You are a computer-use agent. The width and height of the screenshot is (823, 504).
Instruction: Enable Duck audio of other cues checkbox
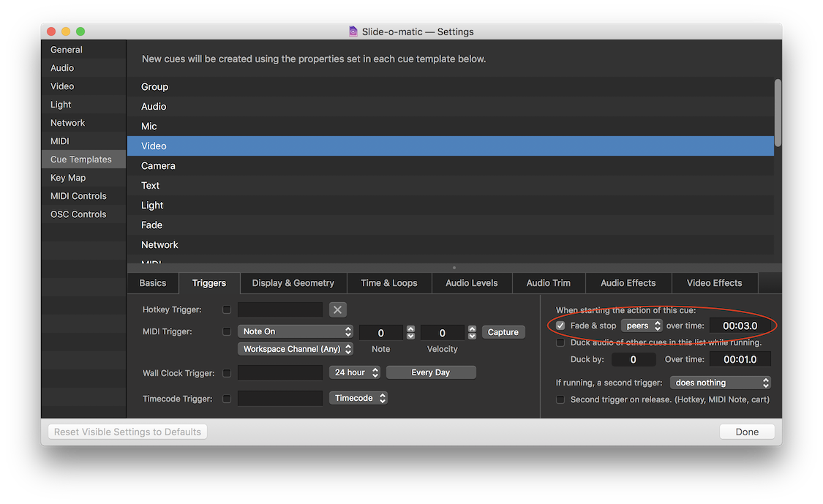[x=560, y=342]
